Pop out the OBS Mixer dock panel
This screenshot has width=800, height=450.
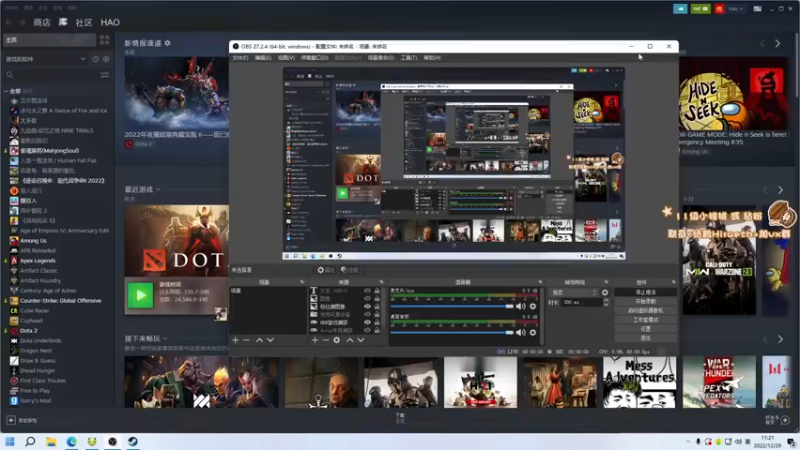[540, 282]
